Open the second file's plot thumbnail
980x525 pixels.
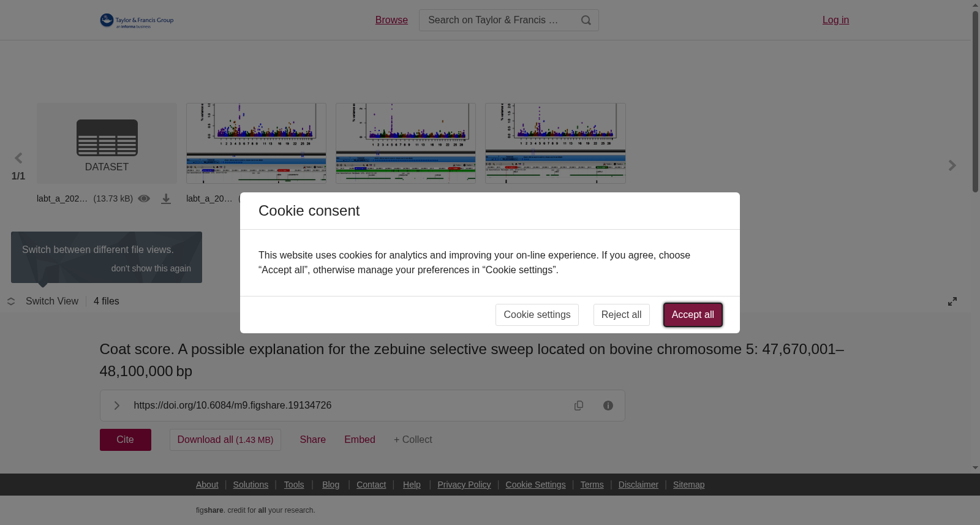pos(256,143)
